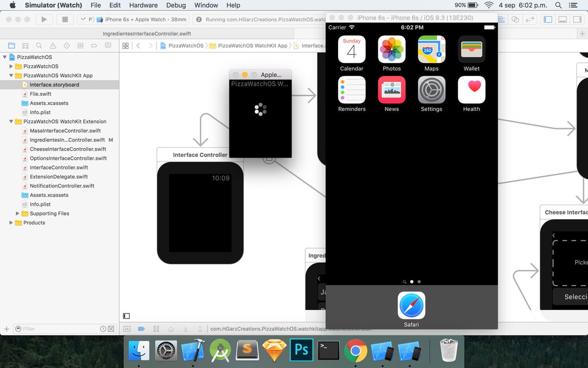Open the Window menu
Image resolution: width=588 pixels, height=368 pixels.
(x=206, y=5)
